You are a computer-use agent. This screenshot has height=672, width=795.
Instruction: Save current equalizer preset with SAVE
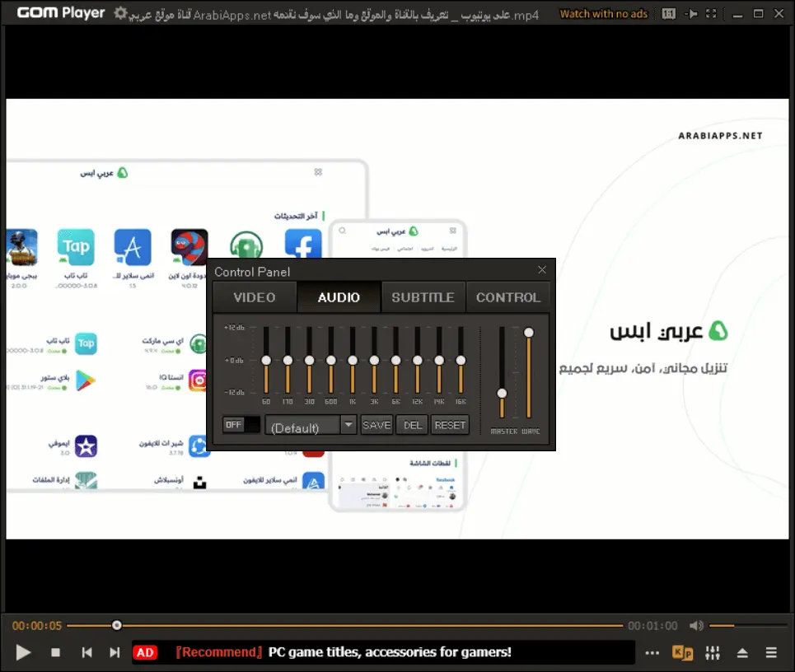click(x=376, y=425)
